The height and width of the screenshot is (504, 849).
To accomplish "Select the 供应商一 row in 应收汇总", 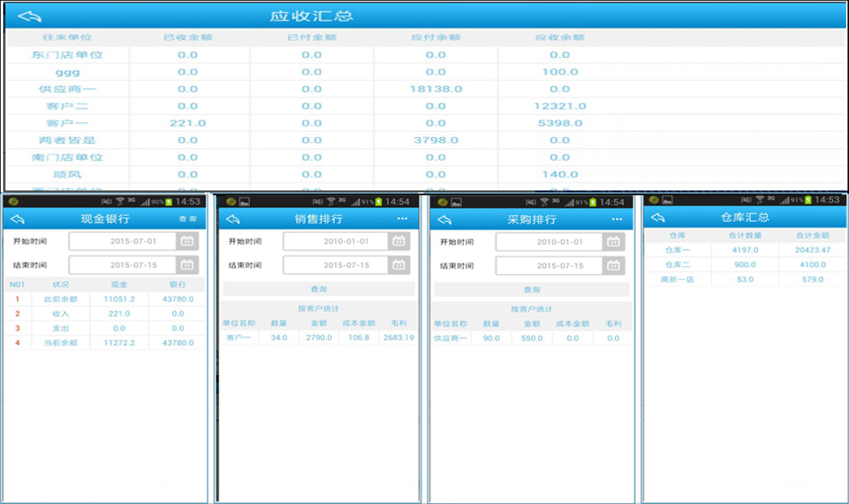I will [x=67, y=89].
